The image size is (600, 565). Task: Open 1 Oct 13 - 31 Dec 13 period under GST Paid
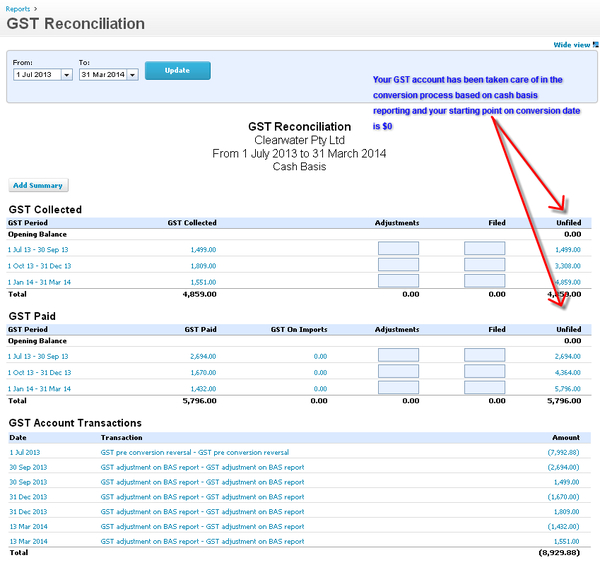coord(39,372)
